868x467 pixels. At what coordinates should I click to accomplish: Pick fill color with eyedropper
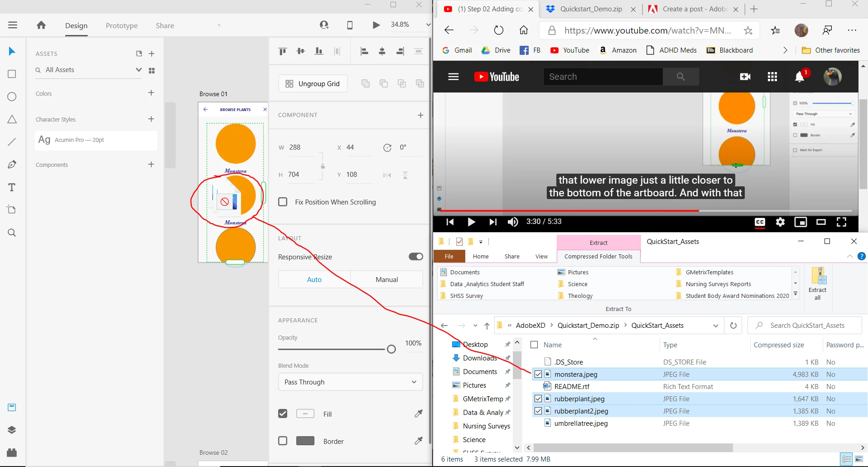pos(419,413)
